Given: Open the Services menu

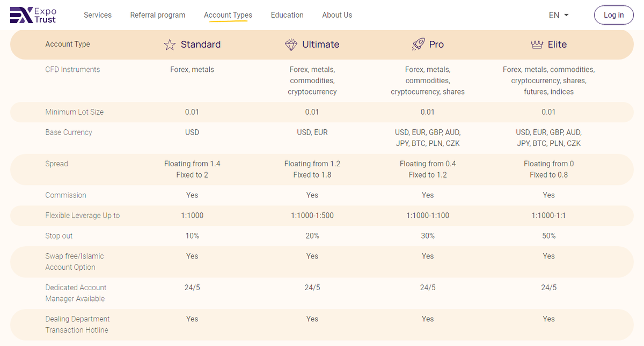Looking at the screenshot, I should tap(98, 15).
